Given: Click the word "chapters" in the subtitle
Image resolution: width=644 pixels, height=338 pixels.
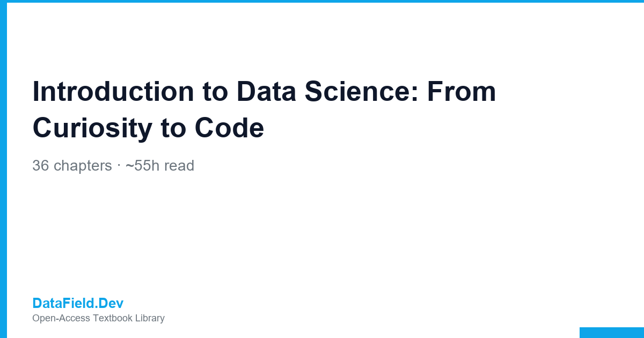Looking at the screenshot, I should point(83,166).
